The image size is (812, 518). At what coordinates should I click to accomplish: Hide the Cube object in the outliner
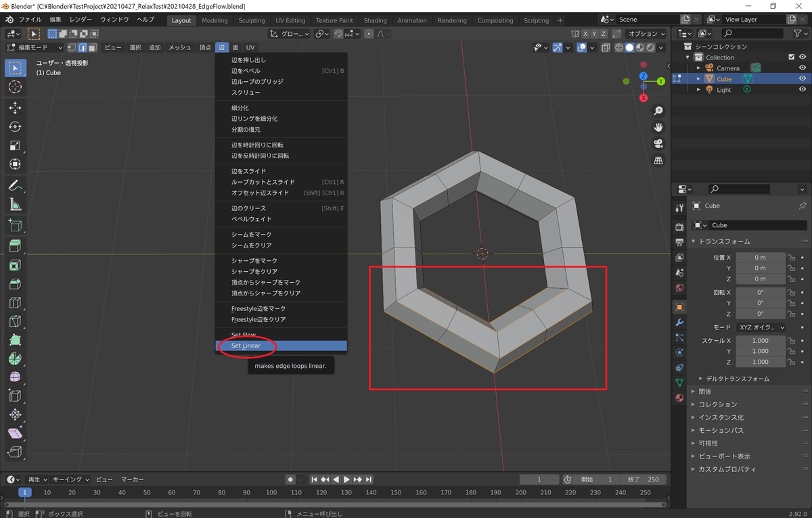(803, 78)
